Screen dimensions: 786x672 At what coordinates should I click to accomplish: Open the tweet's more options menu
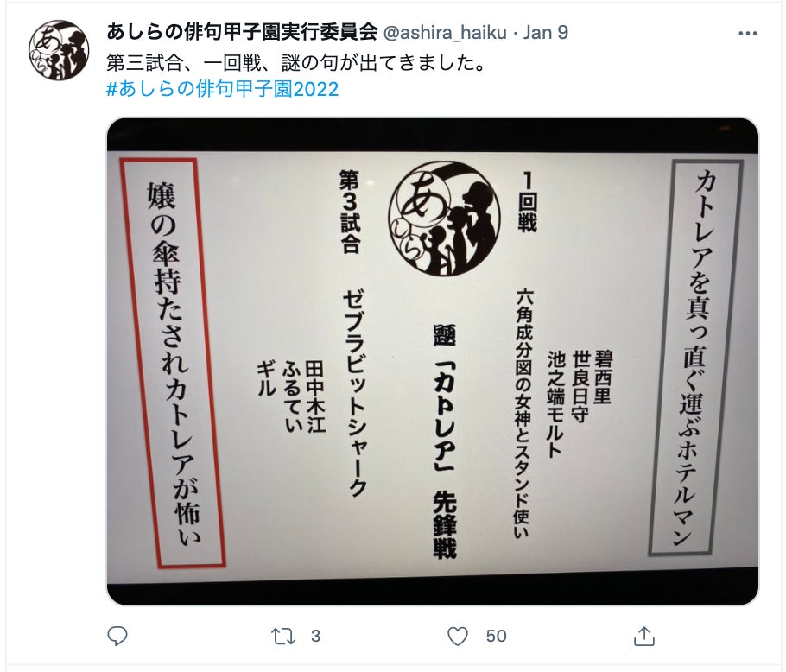coord(747,34)
